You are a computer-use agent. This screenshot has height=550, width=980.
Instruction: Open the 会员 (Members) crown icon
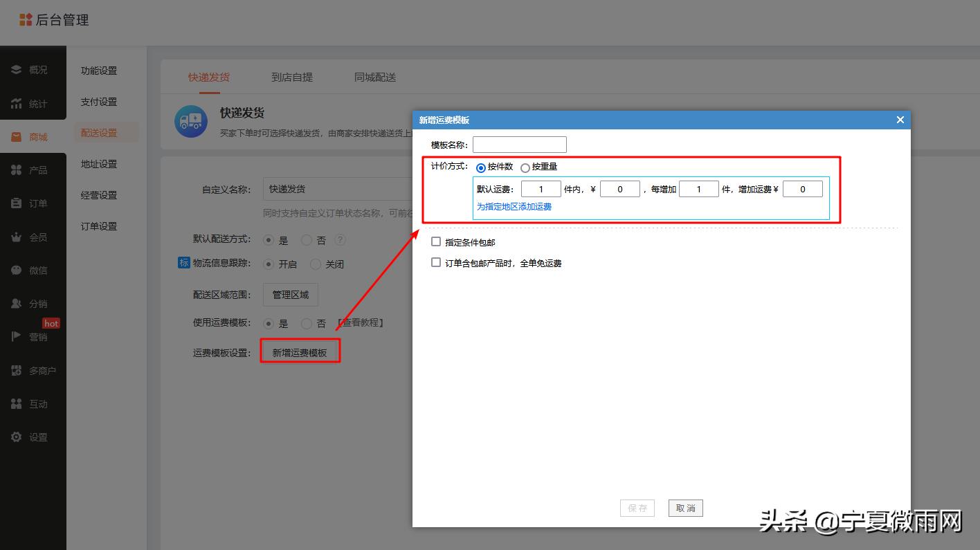coord(16,237)
